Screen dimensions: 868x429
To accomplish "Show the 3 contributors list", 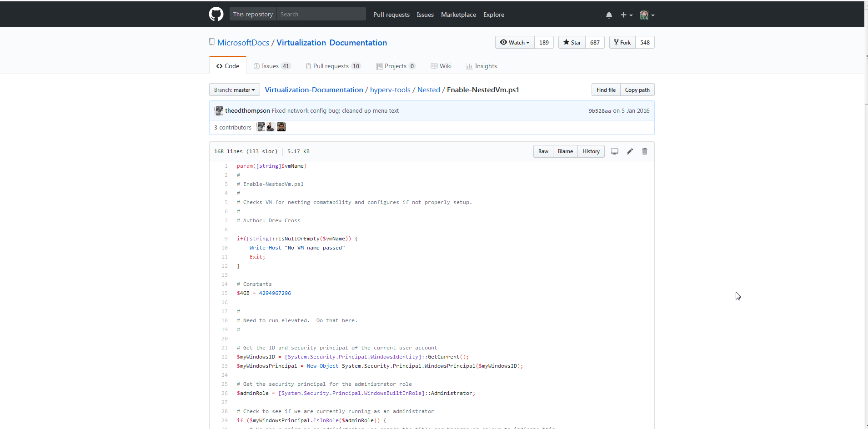I will click(233, 127).
